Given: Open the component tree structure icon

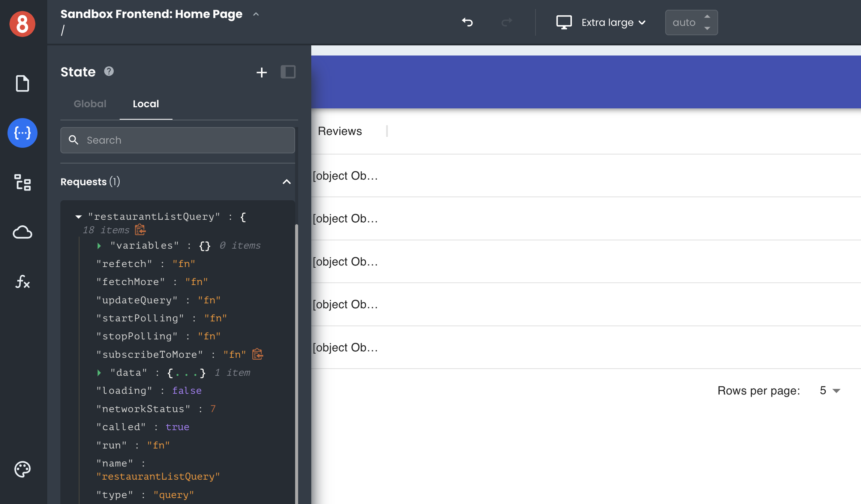Looking at the screenshot, I should click(22, 183).
